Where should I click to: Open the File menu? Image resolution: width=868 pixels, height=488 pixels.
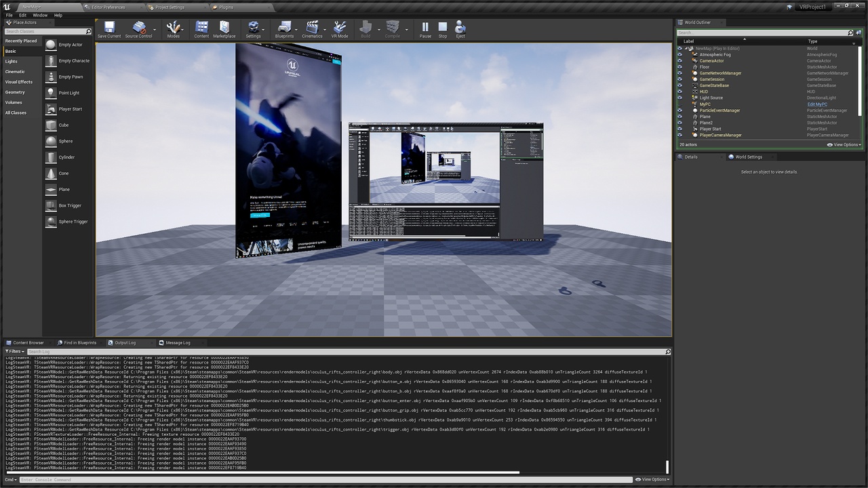click(9, 15)
